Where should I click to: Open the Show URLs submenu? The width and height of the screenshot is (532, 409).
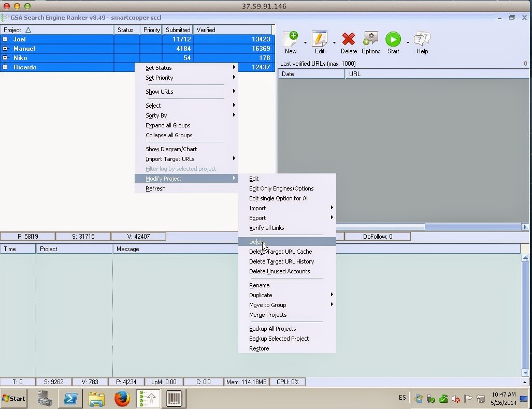tap(186, 92)
